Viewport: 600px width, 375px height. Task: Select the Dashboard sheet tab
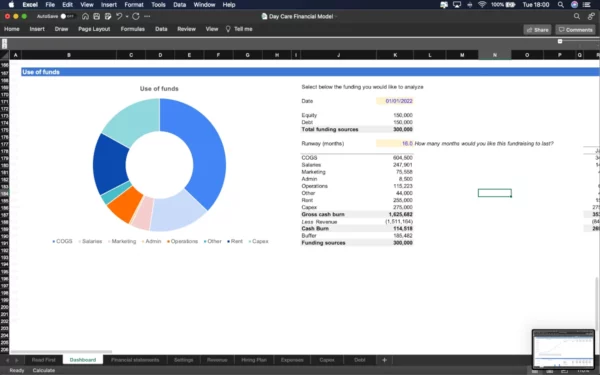tap(83, 360)
